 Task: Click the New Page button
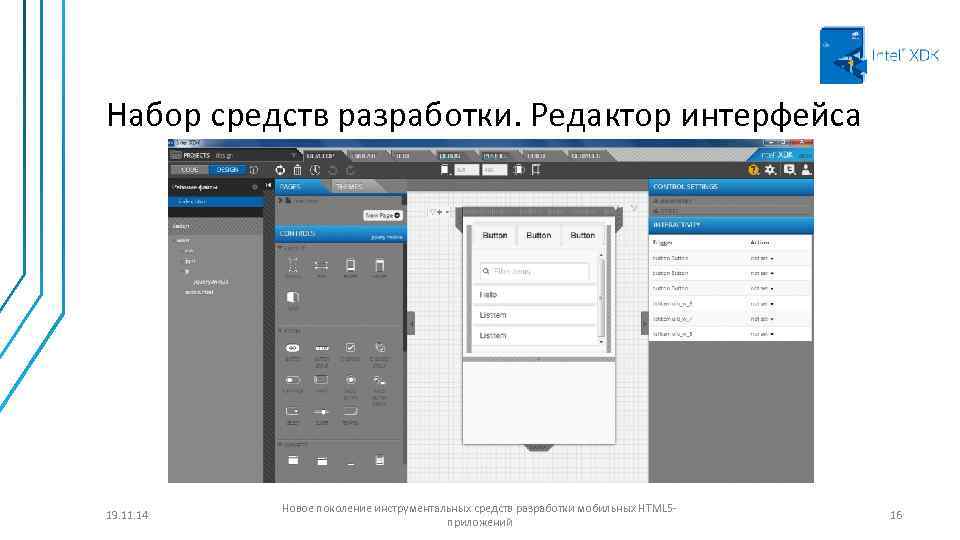[x=383, y=216]
